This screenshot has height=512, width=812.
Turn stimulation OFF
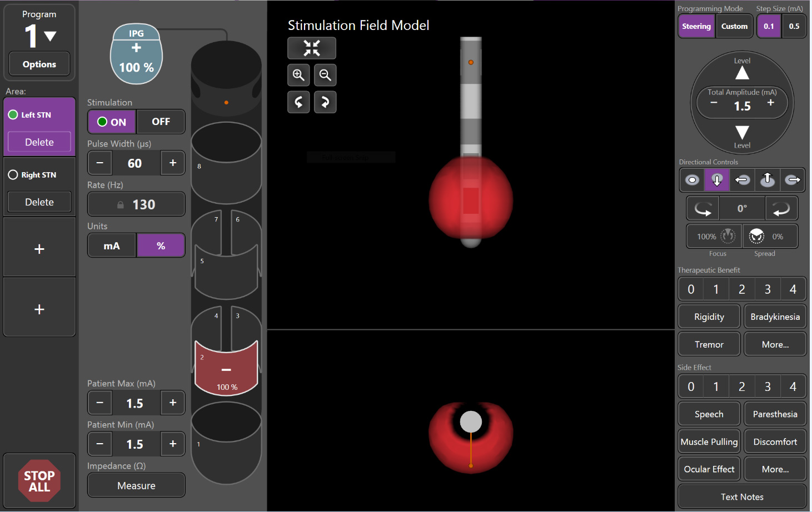pos(161,122)
